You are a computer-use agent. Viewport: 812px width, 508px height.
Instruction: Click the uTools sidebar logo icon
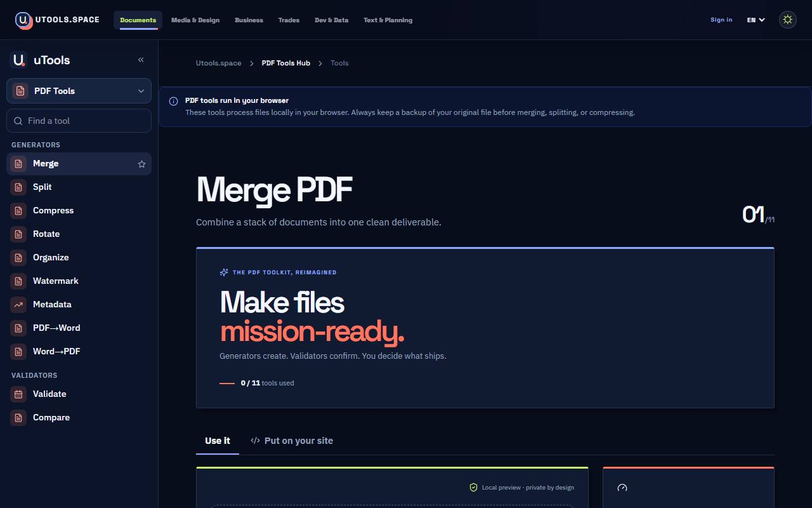click(18, 60)
